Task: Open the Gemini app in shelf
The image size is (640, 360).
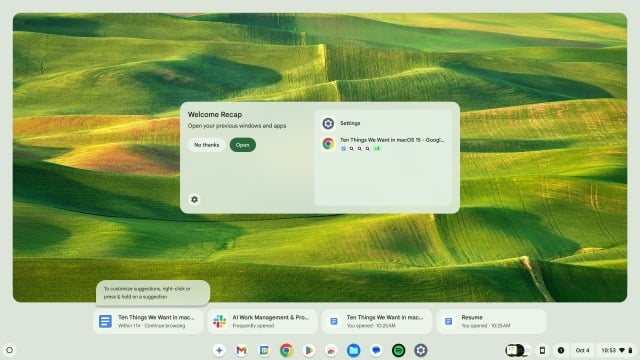Action: 219,350
